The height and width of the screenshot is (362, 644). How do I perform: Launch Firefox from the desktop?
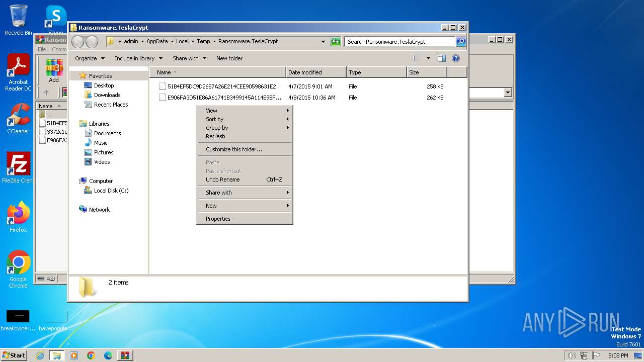click(18, 217)
